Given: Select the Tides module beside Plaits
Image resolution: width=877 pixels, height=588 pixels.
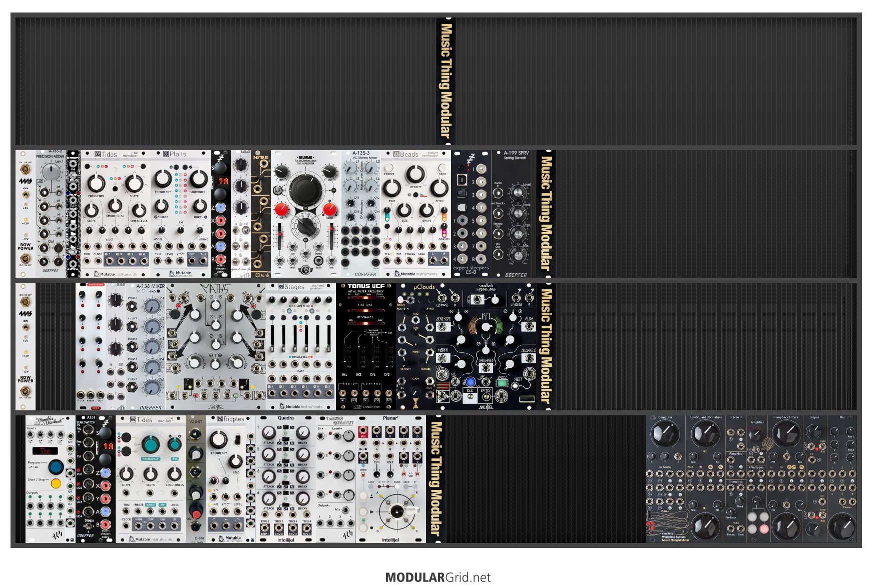Looking at the screenshot, I should click(116, 214).
